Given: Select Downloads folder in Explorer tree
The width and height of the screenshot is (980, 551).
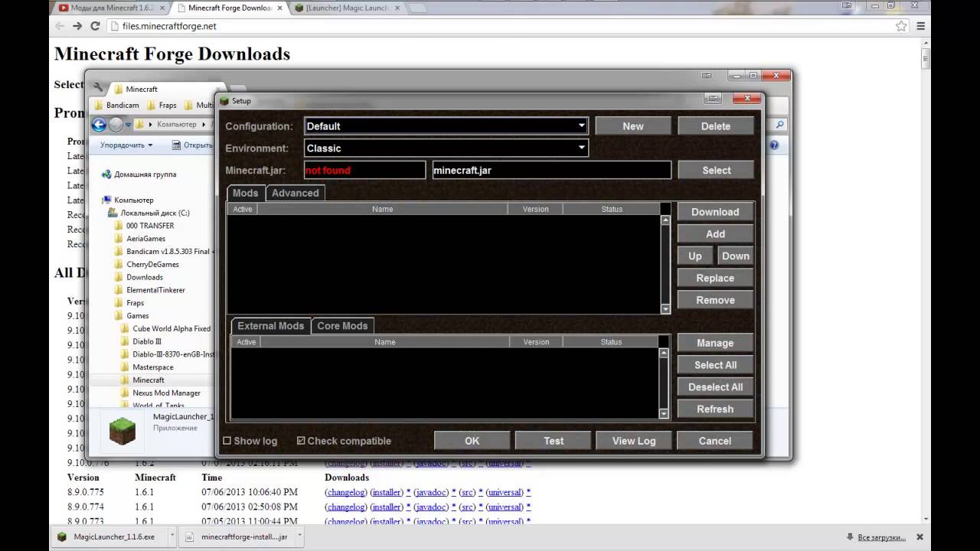Looking at the screenshot, I should click(144, 277).
